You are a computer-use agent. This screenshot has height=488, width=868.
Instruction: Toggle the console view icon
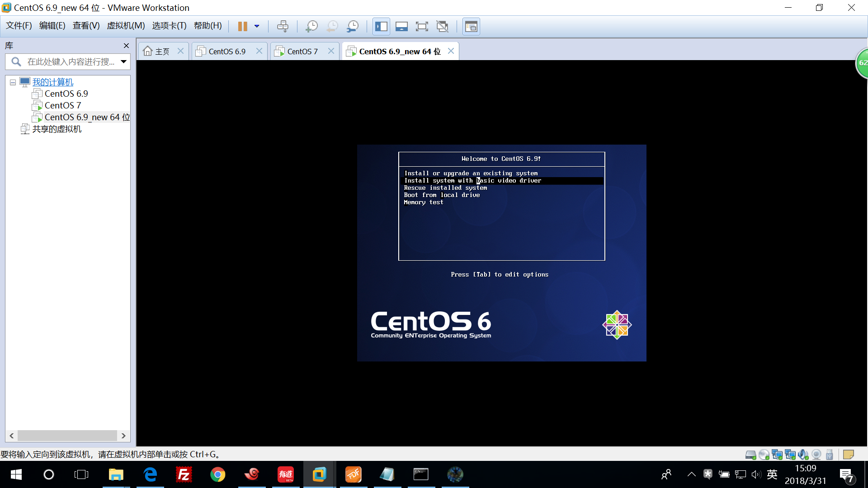click(x=471, y=26)
